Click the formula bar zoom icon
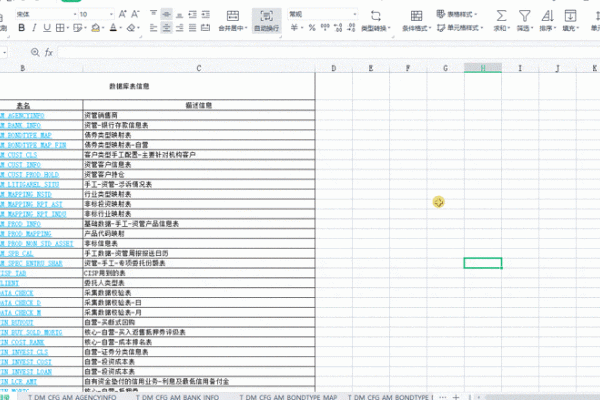Image resolution: width=600 pixels, height=400 pixels. coord(35,52)
